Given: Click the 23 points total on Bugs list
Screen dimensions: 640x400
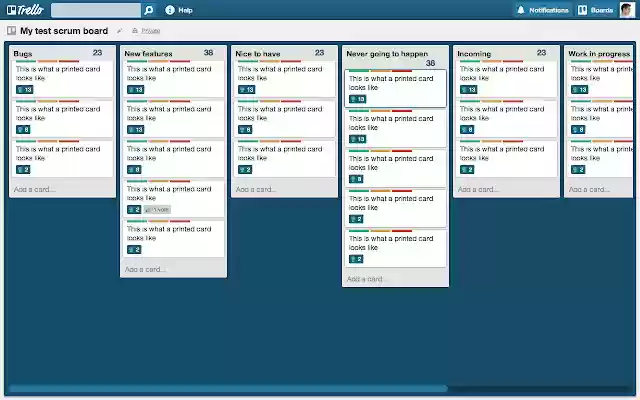Looking at the screenshot, I should [x=97, y=53].
